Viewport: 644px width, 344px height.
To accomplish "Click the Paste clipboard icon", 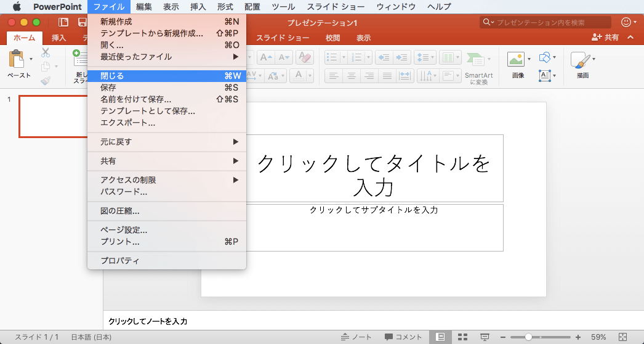I will 17,59.
